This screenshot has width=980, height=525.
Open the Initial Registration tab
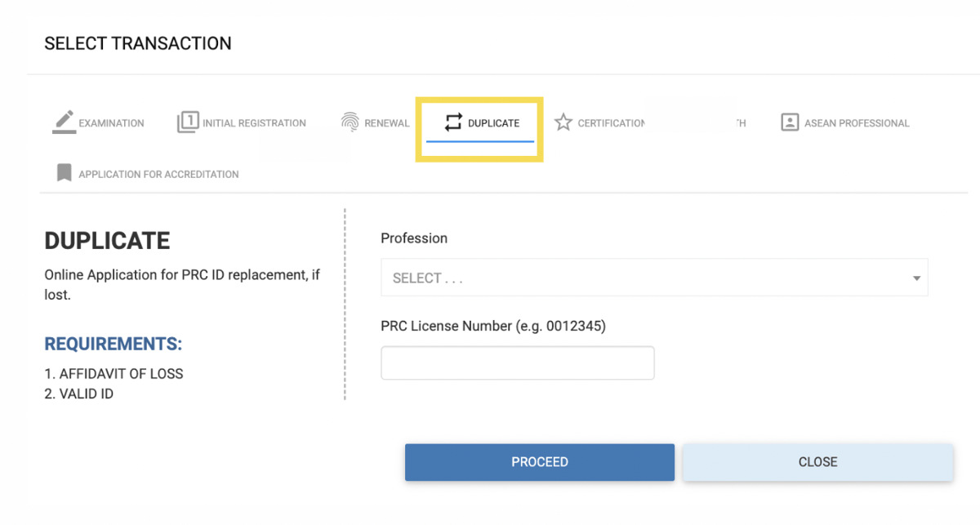[242, 122]
